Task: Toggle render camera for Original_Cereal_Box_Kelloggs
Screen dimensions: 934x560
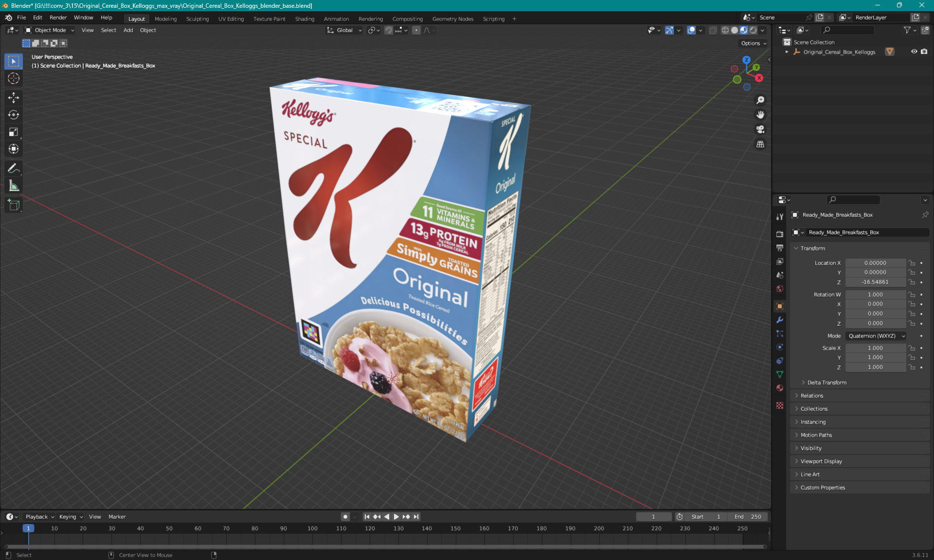Action: [924, 52]
